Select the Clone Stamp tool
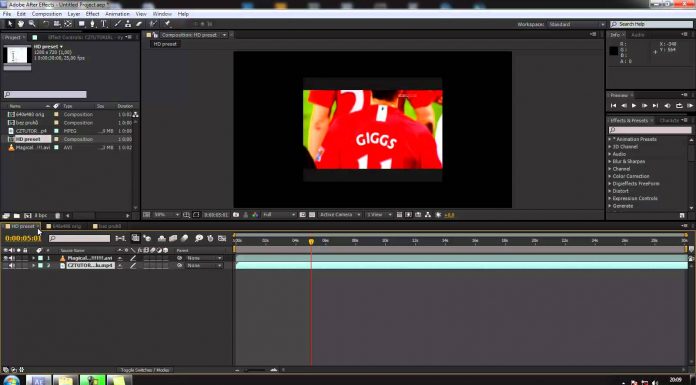696x385 pixels. click(128, 24)
